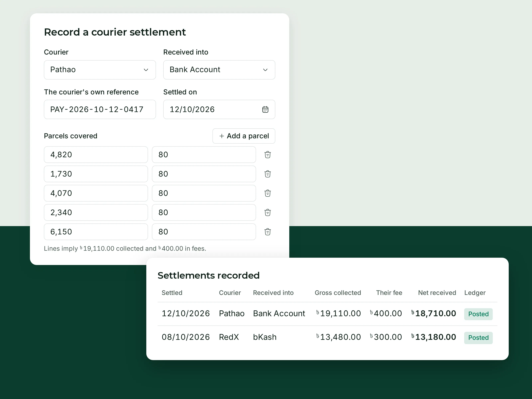
Task: Focus the Settled on date field
Action: click(x=219, y=109)
